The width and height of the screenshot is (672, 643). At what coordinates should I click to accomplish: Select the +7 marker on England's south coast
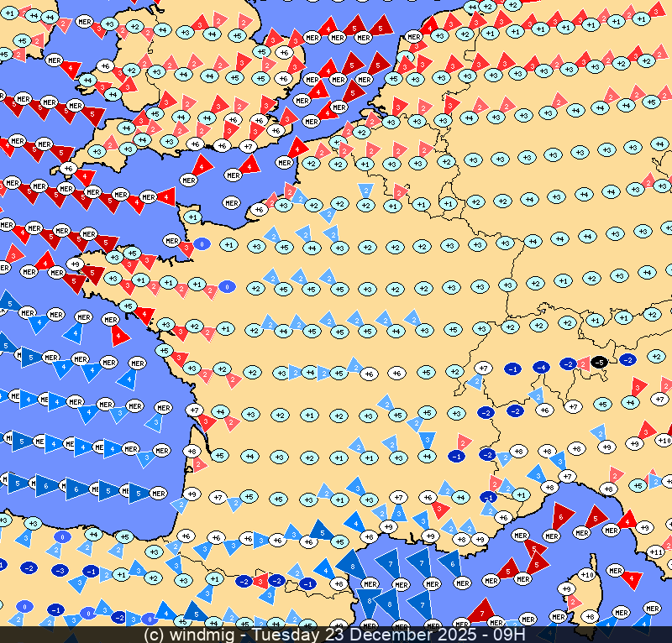pos(247,146)
